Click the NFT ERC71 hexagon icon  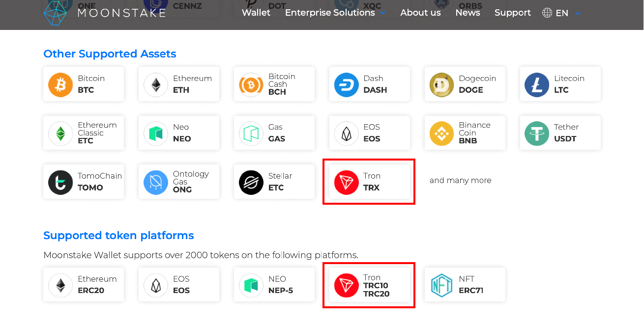441,285
